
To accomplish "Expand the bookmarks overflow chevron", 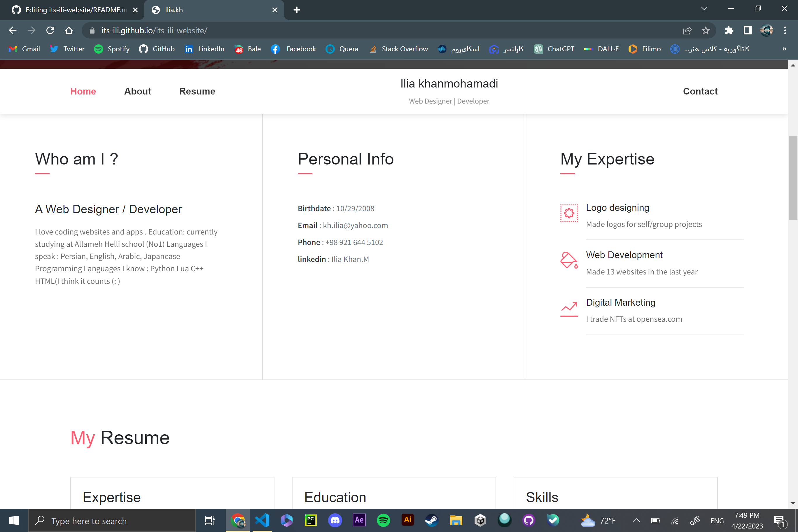I will (784, 49).
